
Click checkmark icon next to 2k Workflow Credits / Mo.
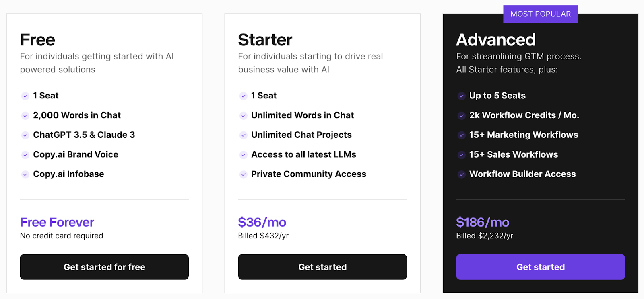[462, 116]
